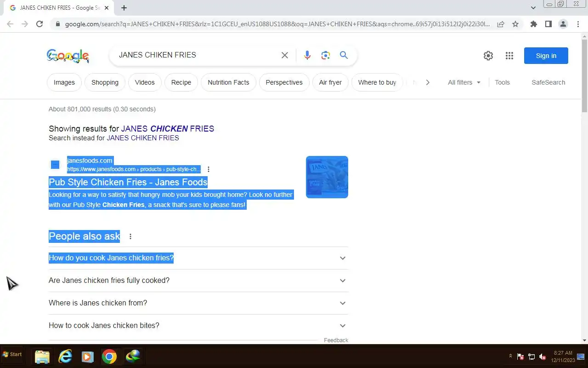
Task: Launch Internet Explorer from taskbar
Action: 65,356
